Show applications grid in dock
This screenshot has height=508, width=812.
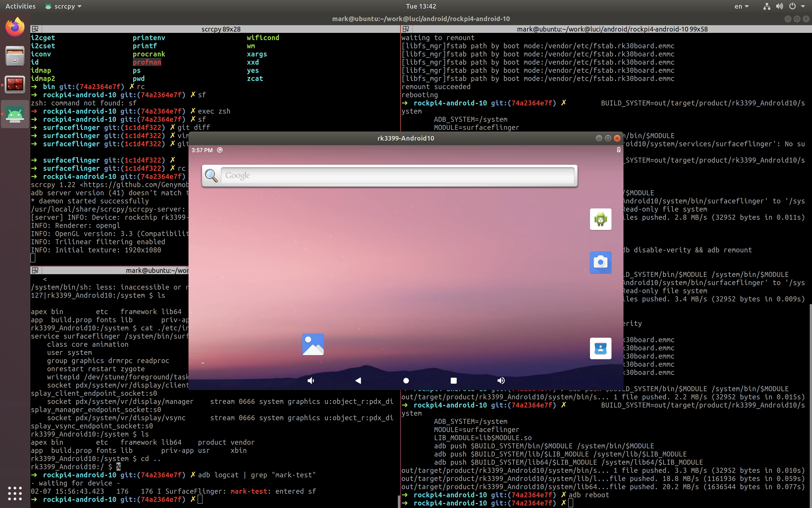coord(15,493)
